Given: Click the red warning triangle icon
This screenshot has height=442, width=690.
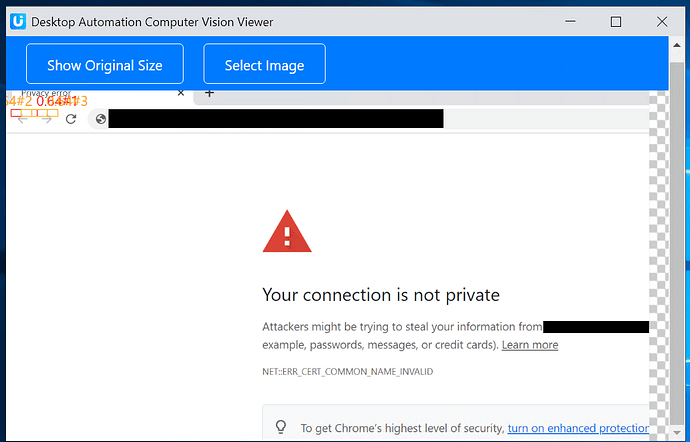Looking at the screenshot, I should coord(287,232).
